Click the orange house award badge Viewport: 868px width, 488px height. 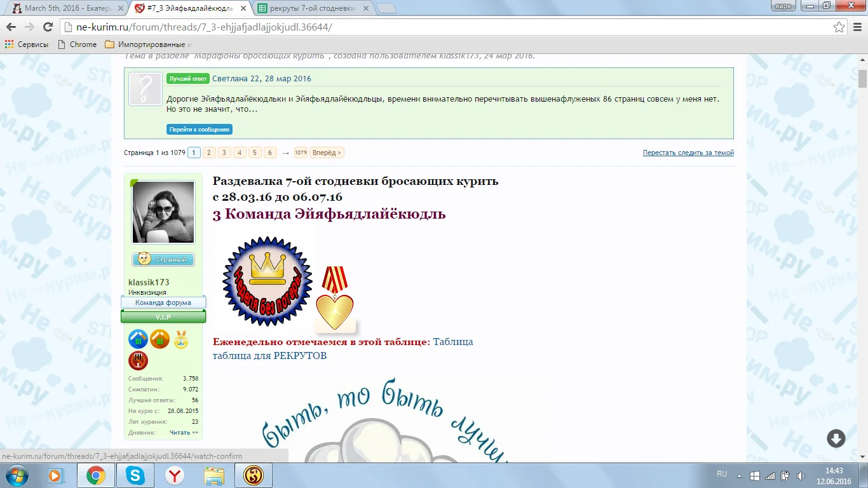tap(159, 339)
